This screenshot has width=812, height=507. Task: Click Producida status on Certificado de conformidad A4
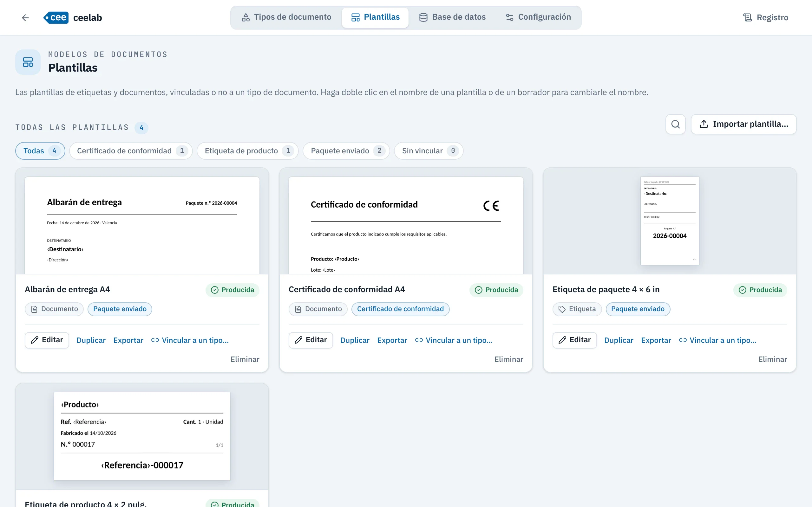click(x=496, y=290)
